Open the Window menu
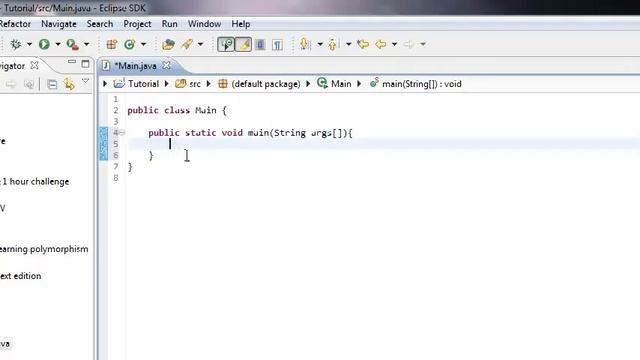The image size is (640, 360). (204, 24)
